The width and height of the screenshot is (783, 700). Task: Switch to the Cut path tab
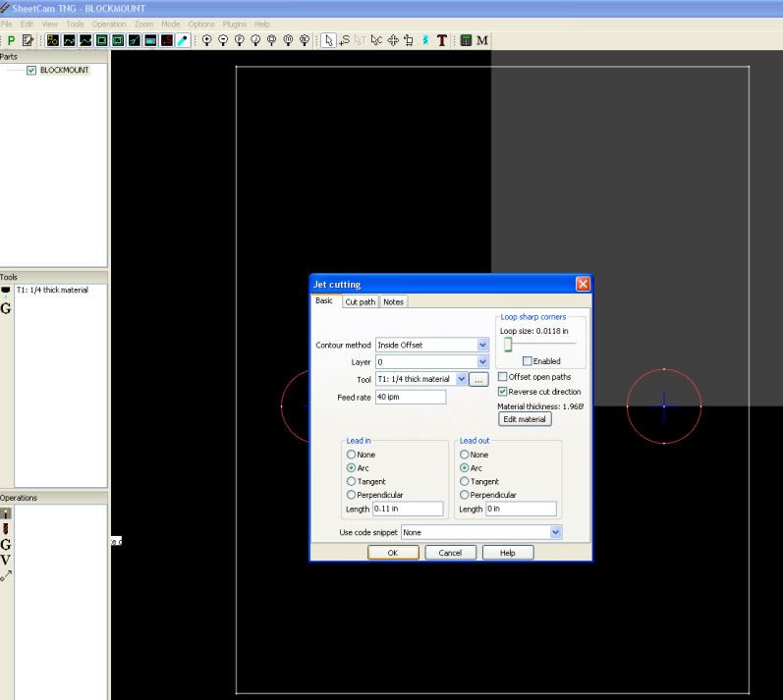tap(360, 302)
